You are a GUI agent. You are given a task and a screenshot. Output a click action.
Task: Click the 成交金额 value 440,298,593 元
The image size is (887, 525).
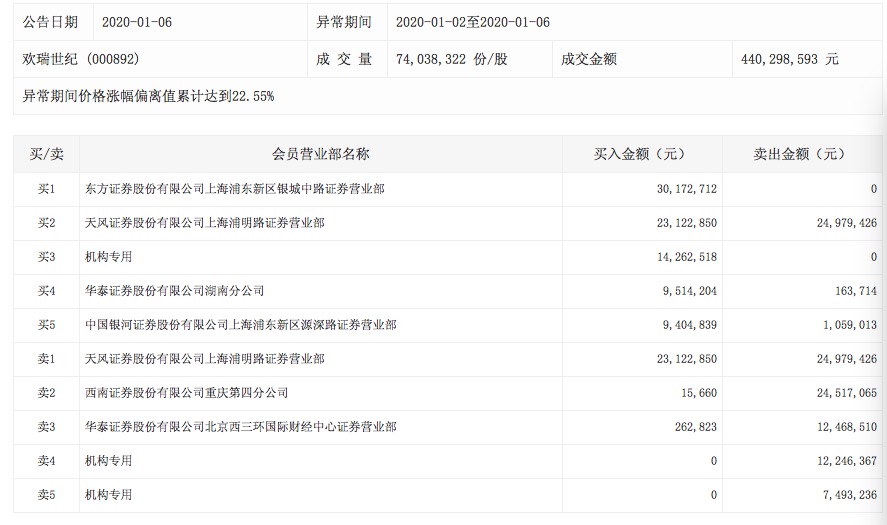tap(789, 59)
